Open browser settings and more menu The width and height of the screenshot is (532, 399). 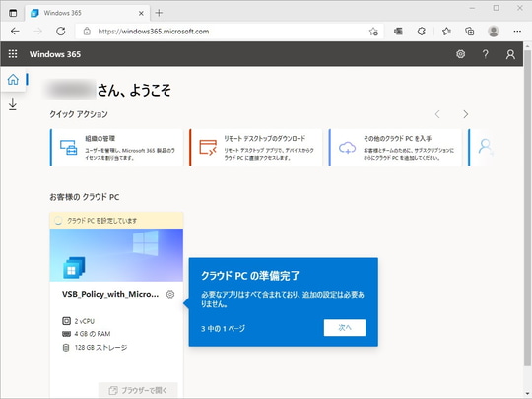pyautogui.click(x=517, y=32)
